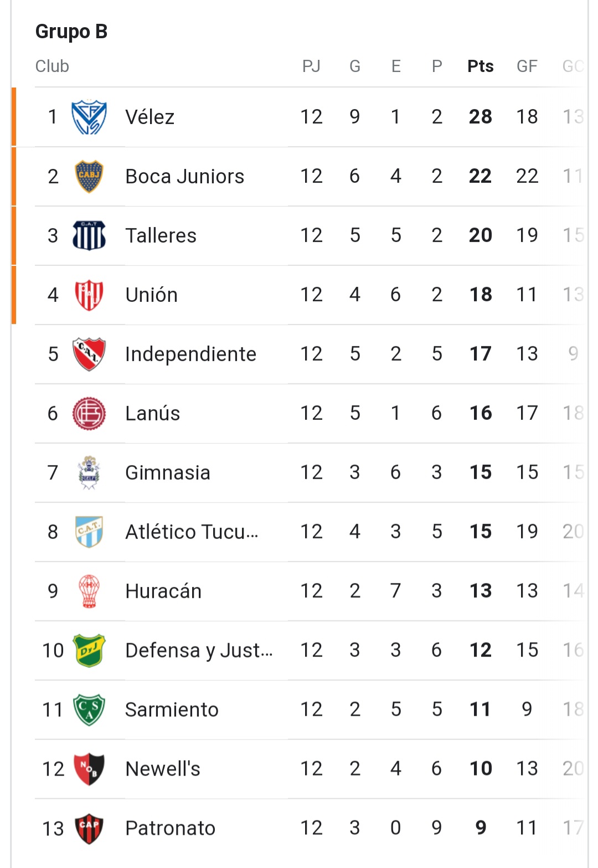Click the Huracán balloon crest
This screenshot has width=598, height=868.
pyautogui.click(x=89, y=591)
